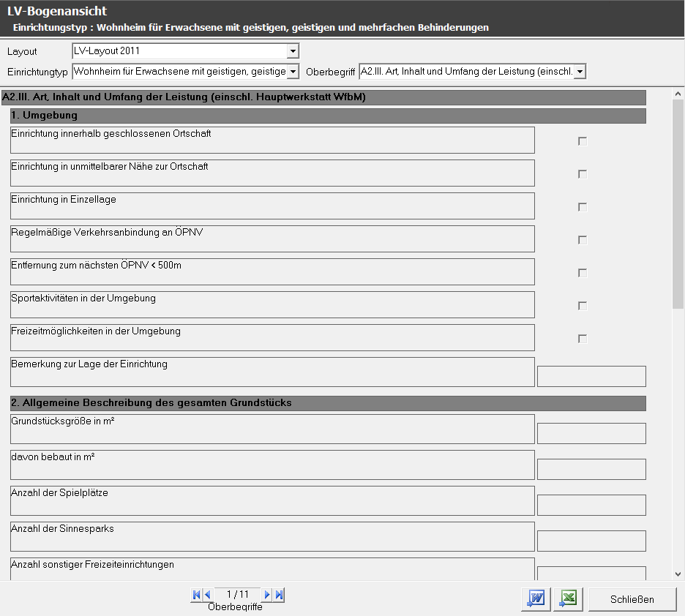Screen dimensions: 685x616
Task: Jump to last Oberbegriff page
Action: point(279,595)
